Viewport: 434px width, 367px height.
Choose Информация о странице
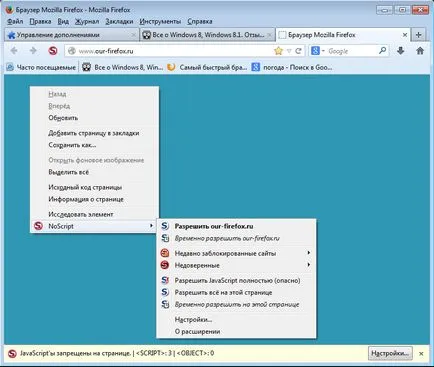pyautogui.click(x=95, y=199)
